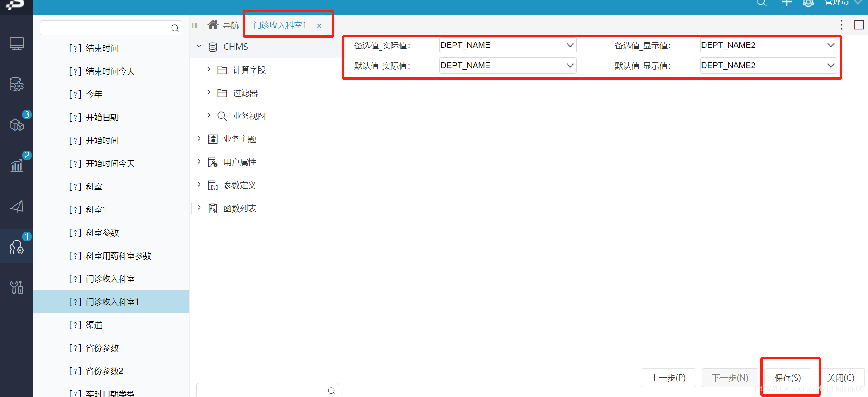Click the search icon in left panel
The width and height of the screenshot is (868, 397).
[175, 28]
